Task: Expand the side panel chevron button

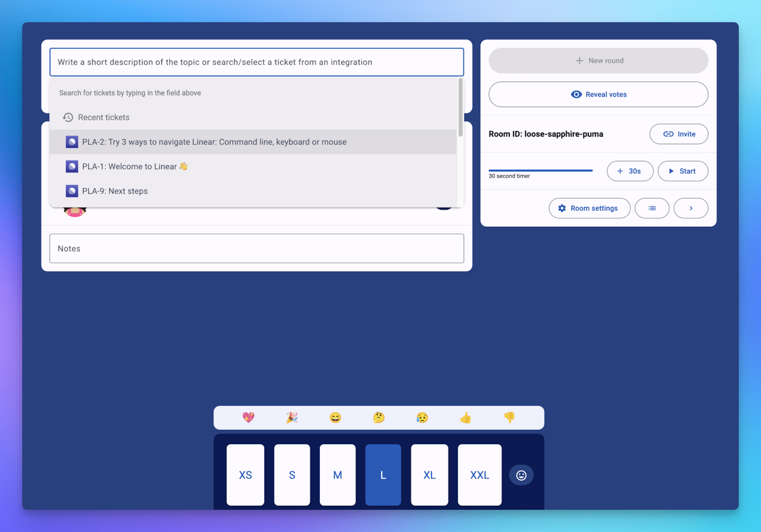Action: coord(691,208)
